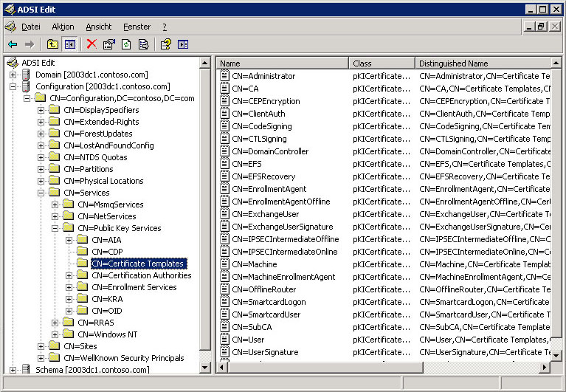Select the CN=SmartcardLogon list entry

tap(269, 302)
